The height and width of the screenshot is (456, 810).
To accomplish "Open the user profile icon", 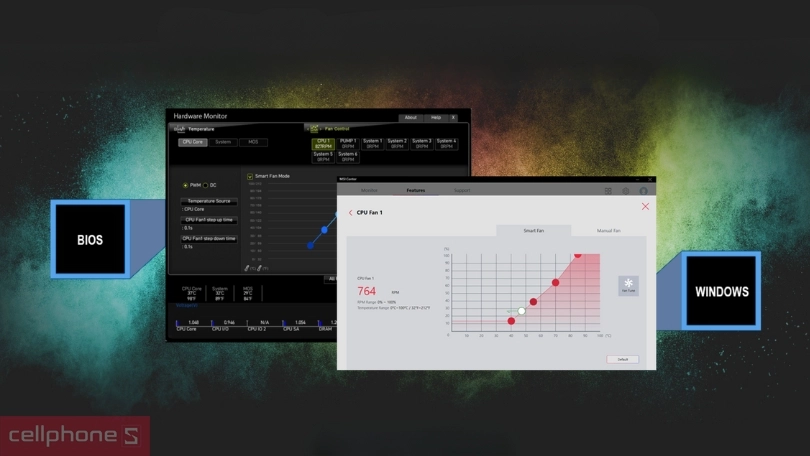I will pos(643,190).
